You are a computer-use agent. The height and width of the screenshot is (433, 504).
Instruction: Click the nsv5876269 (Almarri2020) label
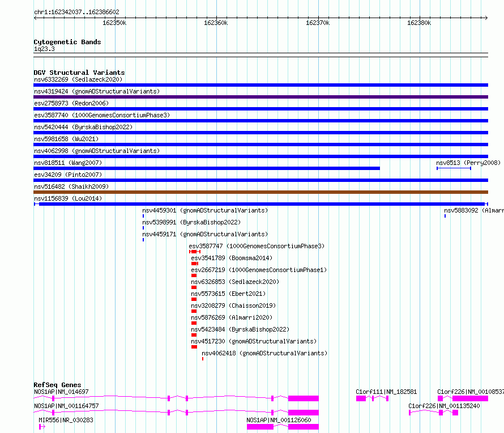coord(232,317)
